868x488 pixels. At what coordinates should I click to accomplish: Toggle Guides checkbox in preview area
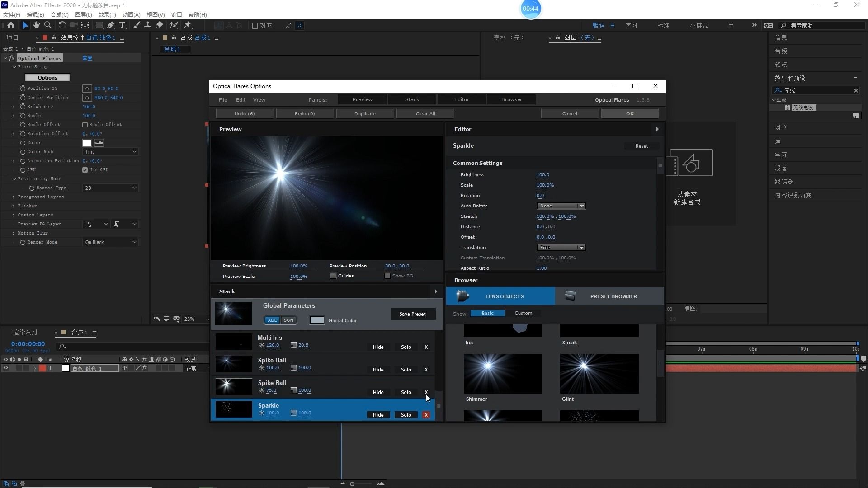click(333, 276)
